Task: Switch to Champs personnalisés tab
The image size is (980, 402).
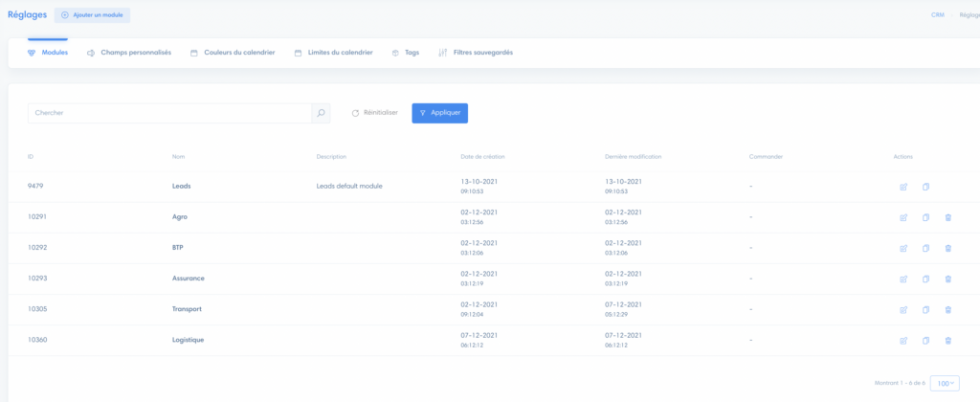Action: [x=128, y=53]
